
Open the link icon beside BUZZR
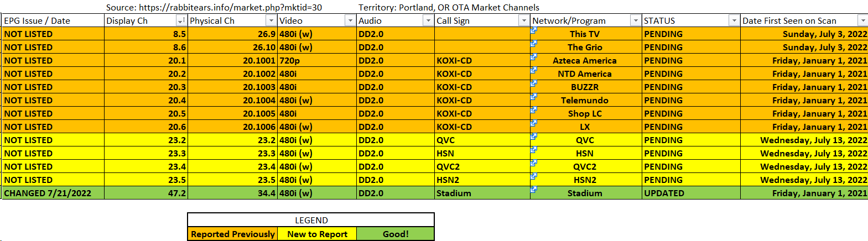tap(534, 83)
